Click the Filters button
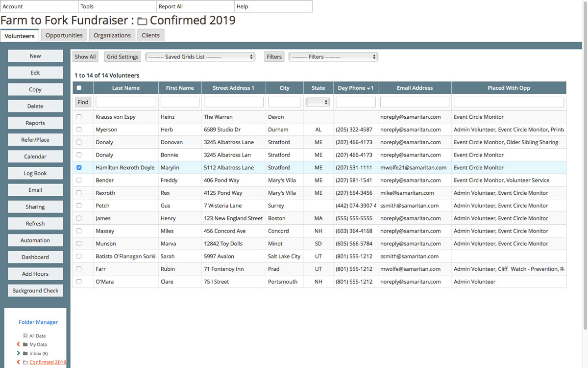This screenshot has width=588, height=368. [x=274, y=57]
